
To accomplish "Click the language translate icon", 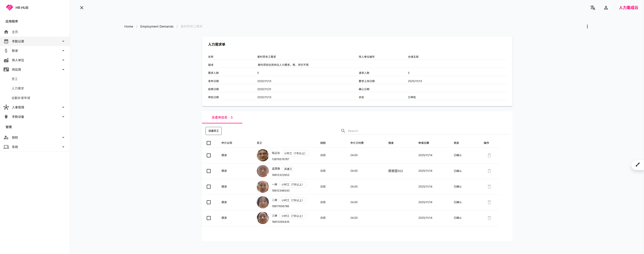I will coord(592,8).
